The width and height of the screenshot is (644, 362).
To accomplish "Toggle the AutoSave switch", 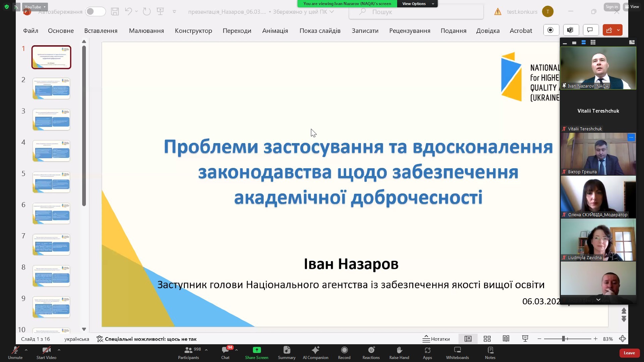I will point(95,12).
